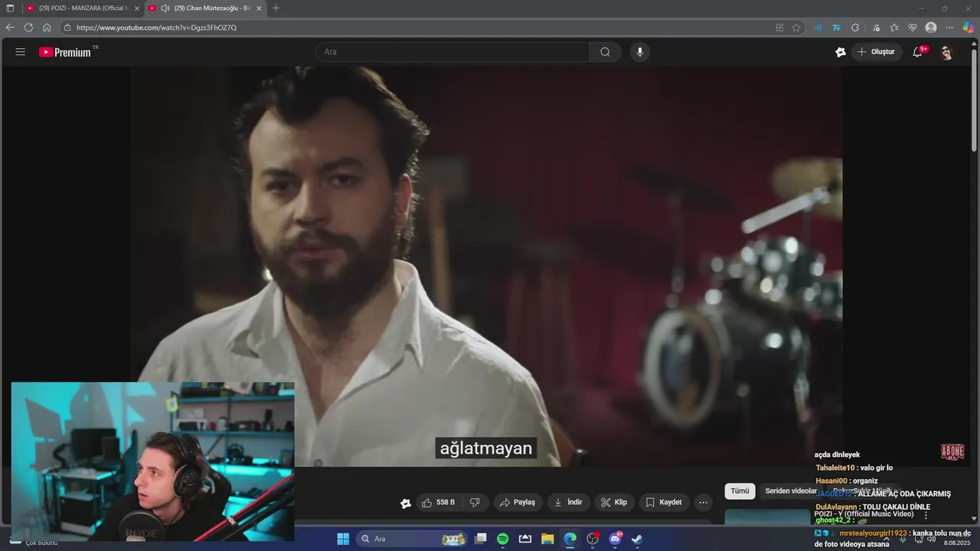Dislike the video with thumbs-down
This screenshot has height=551, width=980.
(x=475, y=503)
